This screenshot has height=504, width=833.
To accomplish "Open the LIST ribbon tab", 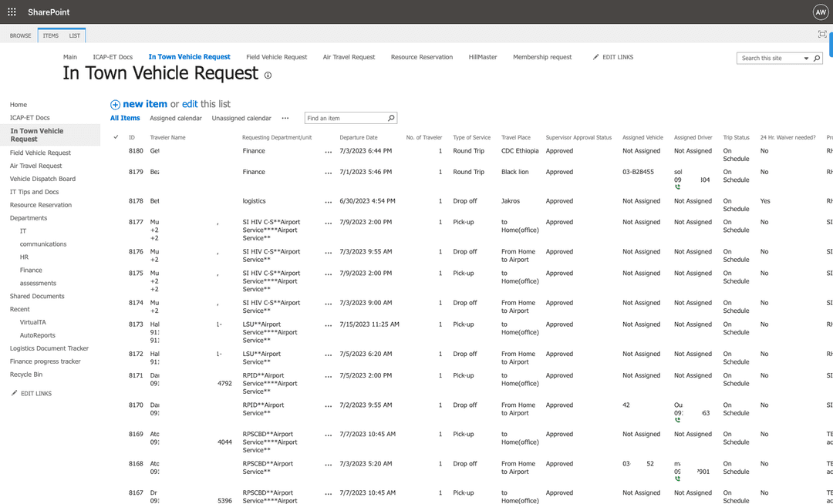I will (74, 35).
